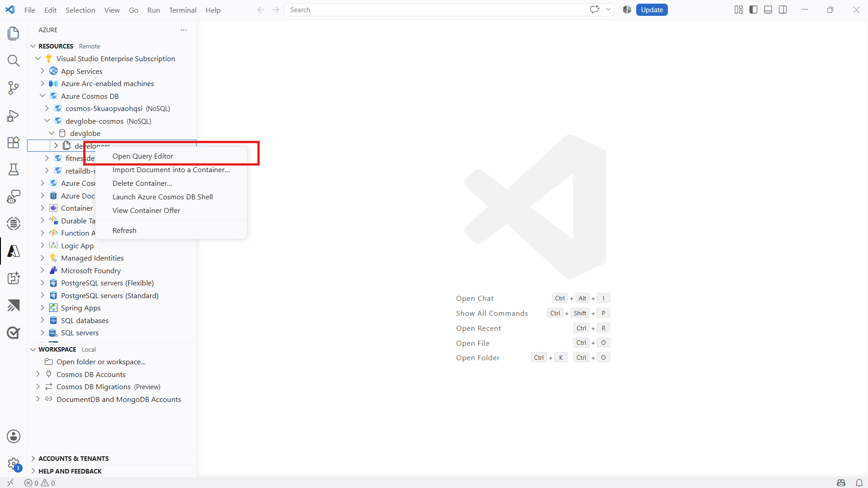Collapse the RESOURCES section
Screen dimensions: 868x488
tap(33, 46)
